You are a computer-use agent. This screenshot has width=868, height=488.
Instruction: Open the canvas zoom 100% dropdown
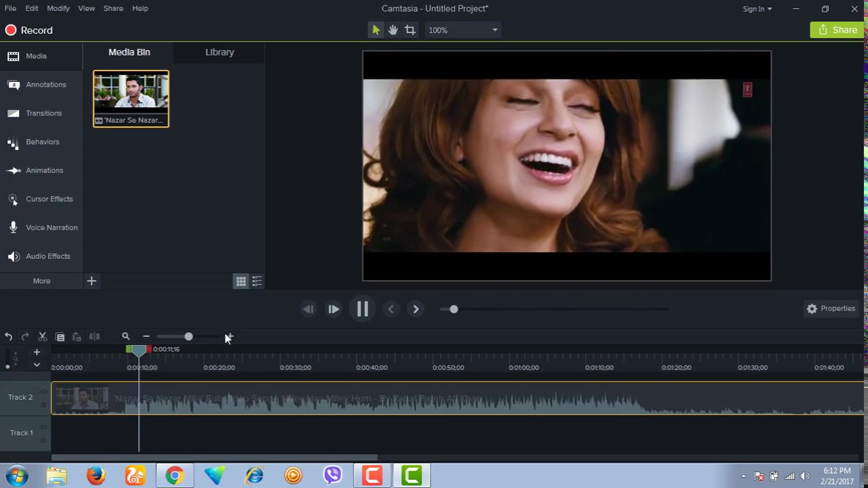pos(463,30)
